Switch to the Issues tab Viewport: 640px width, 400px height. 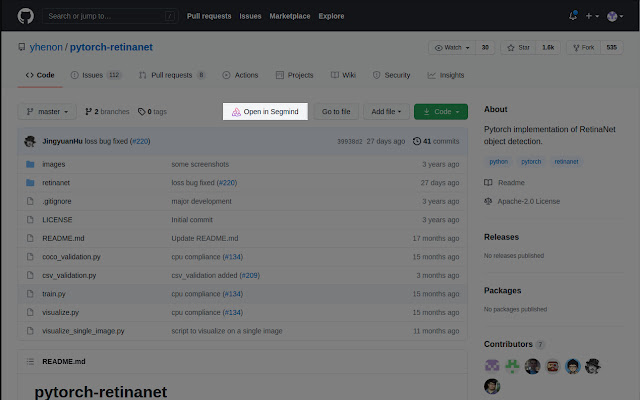tap(96, 75)
